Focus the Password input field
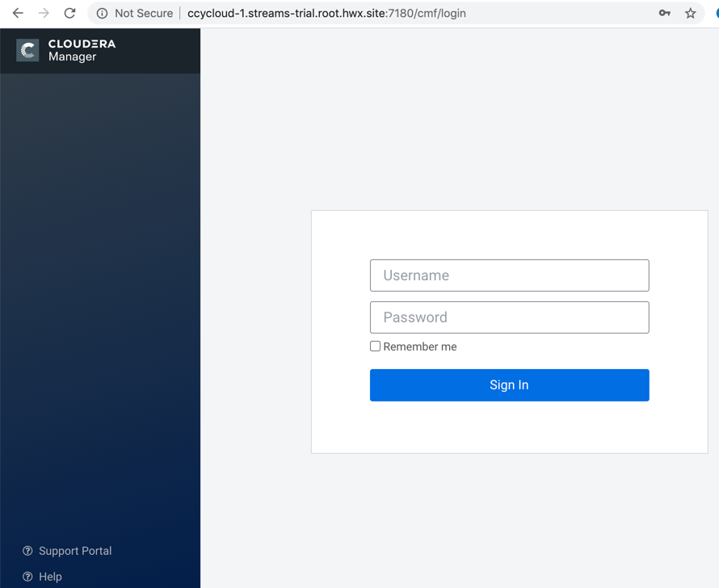This screenshot has width=719, height=588. coord(509,317)
